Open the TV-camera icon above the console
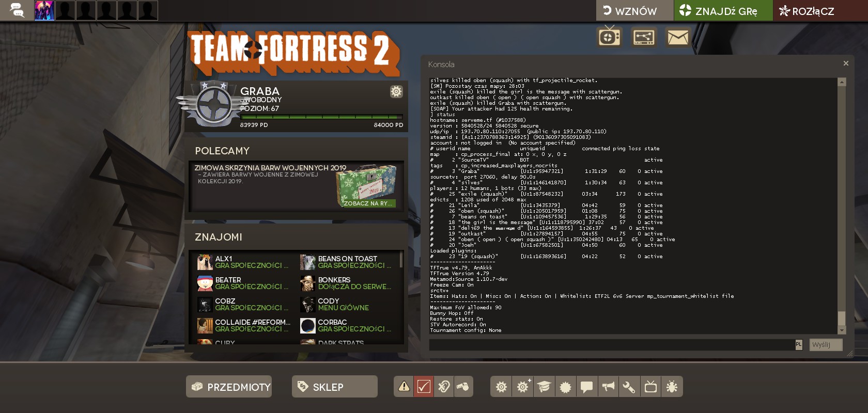 coord(609,37)
